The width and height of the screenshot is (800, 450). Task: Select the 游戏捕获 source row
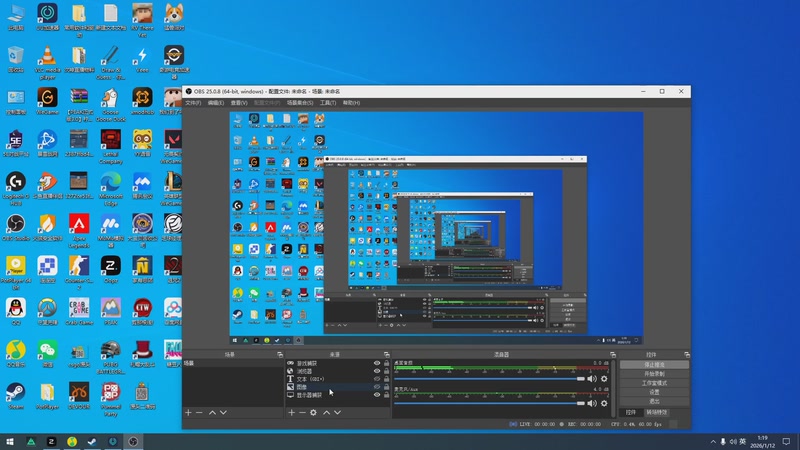click(x=338, y=363)
